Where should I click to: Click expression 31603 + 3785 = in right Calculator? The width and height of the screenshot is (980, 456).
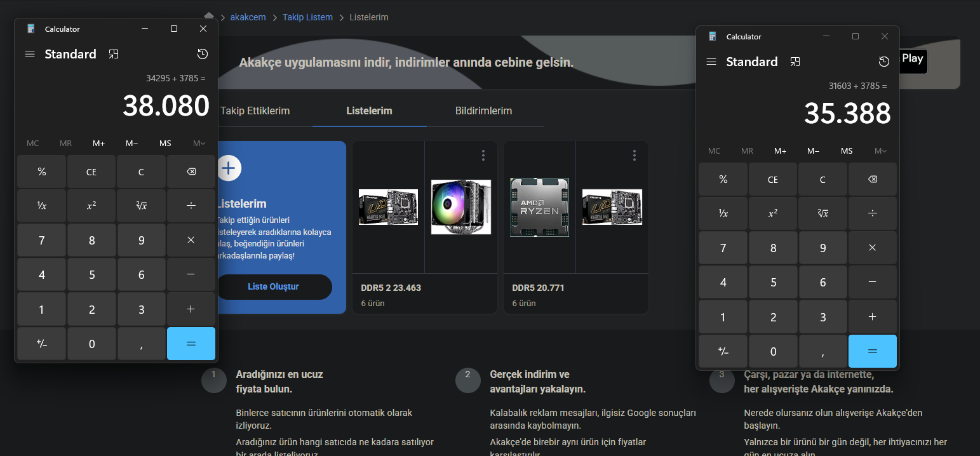[857, 86]
